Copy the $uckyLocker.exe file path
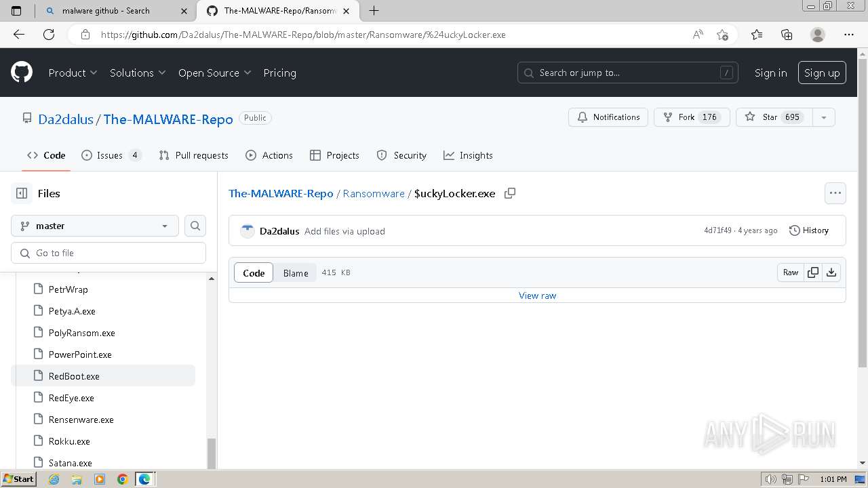 [510, 193]
